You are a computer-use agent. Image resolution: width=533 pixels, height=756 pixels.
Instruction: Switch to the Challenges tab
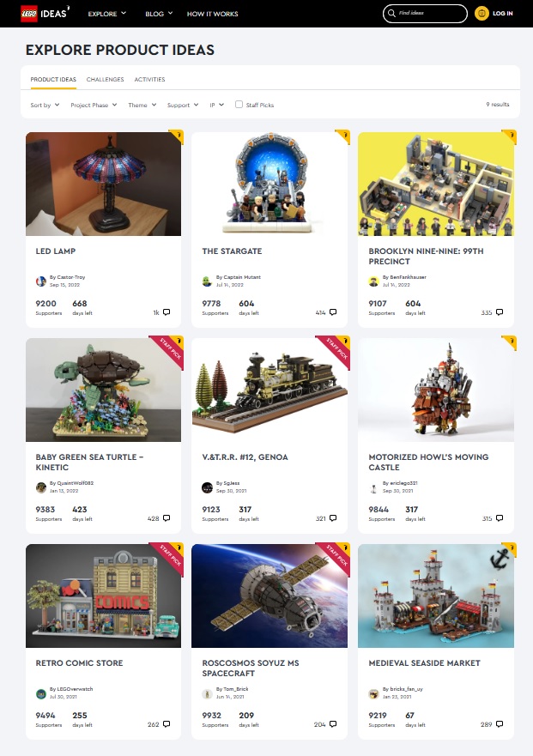[x=106, y=80]
